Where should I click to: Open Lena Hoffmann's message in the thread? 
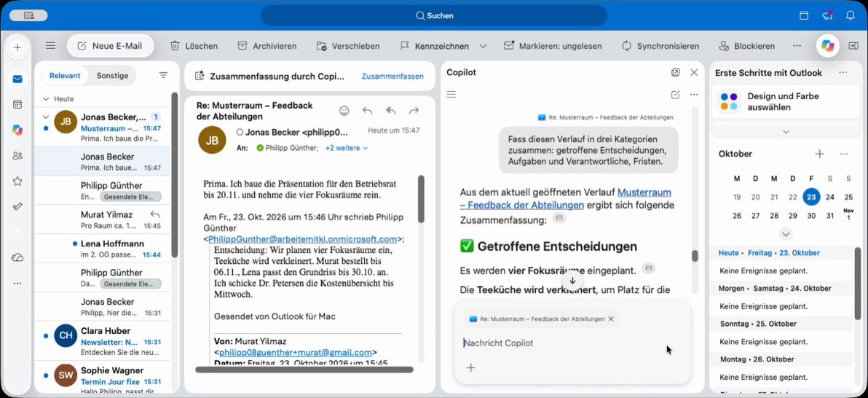[103, 249]
